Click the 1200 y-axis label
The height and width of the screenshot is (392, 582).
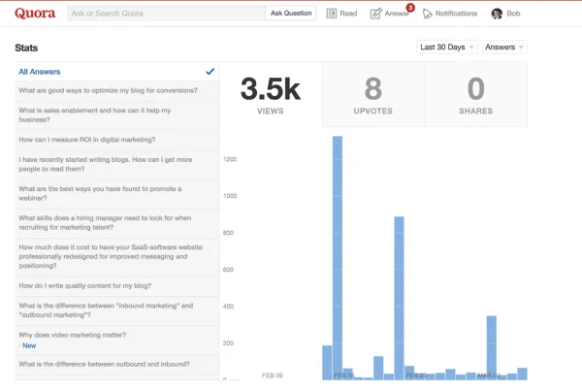tap(230, 159)
